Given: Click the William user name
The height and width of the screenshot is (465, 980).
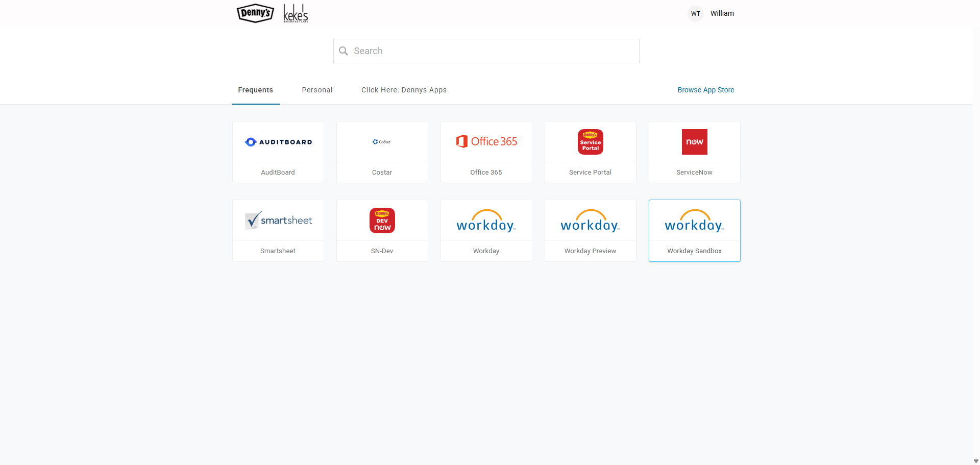Looking at the screenshot, I should click(x=722, y=13).
